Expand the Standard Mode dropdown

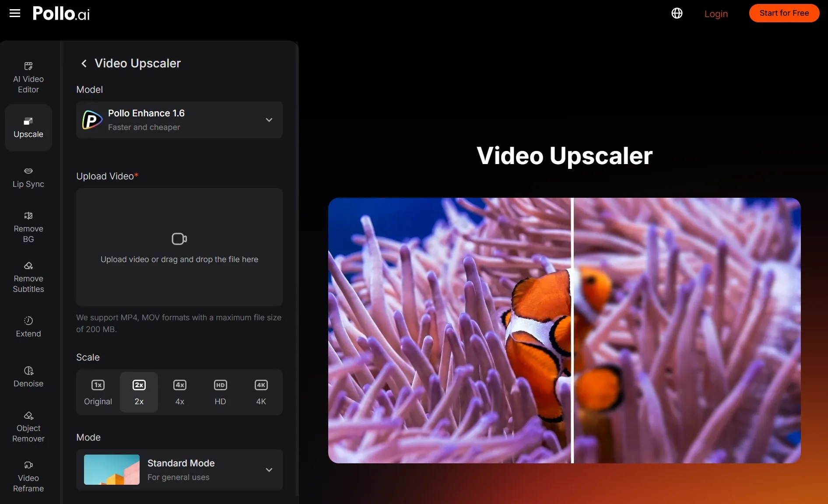[x=179, y=470]
